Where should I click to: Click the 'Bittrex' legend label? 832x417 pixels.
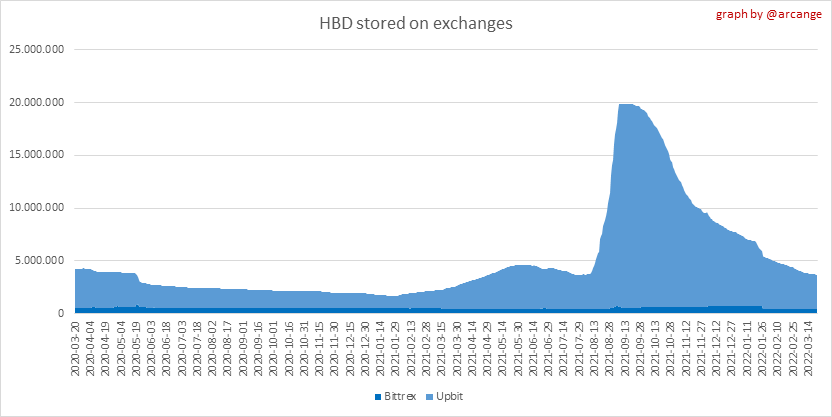[x=400, y=397]
